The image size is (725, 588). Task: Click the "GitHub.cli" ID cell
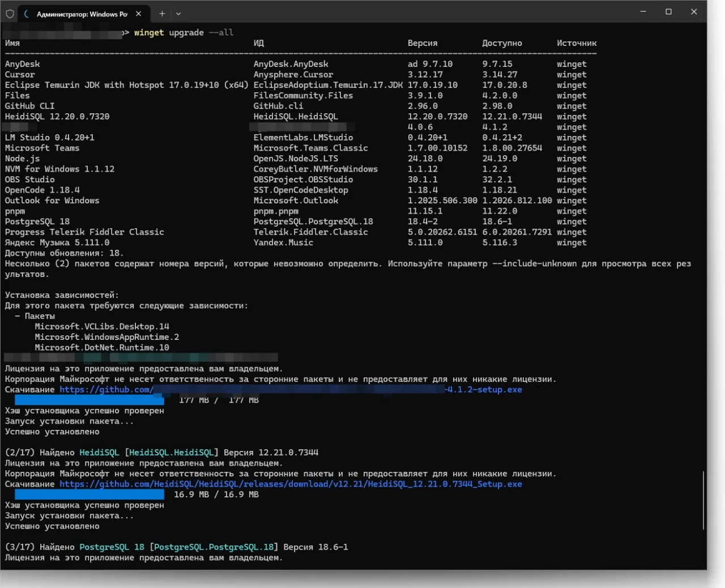[279, 106]
